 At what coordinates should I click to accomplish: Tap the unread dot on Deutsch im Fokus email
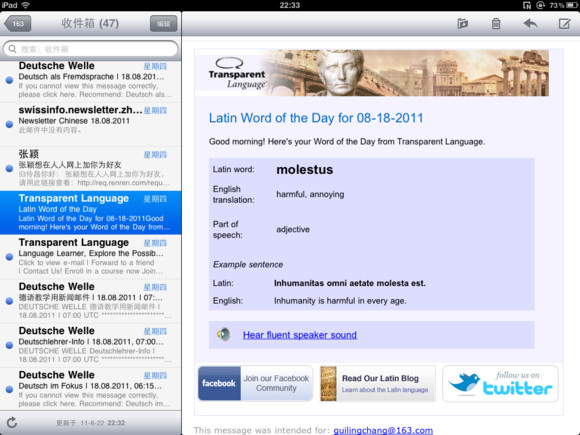coord(10,389)
